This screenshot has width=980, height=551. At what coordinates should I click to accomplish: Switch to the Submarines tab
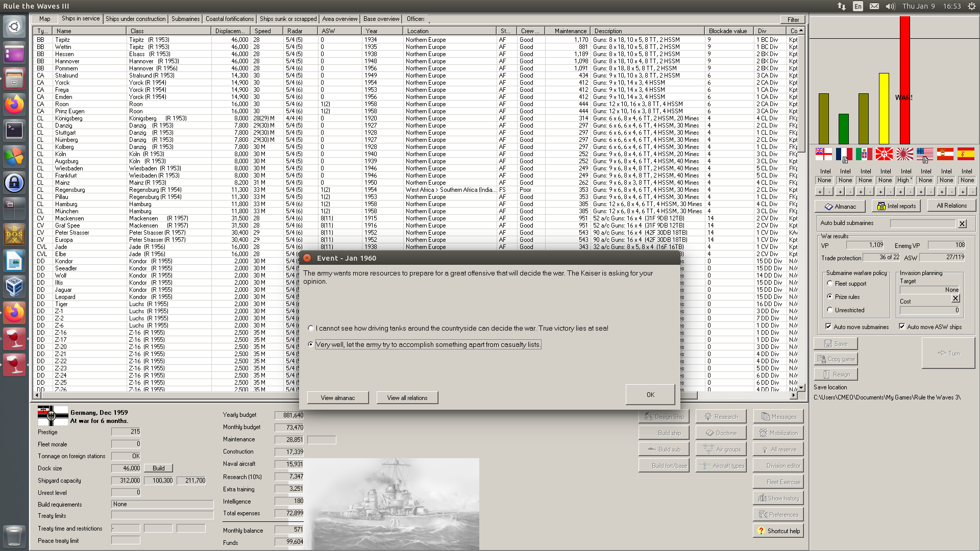pos(185,19)
